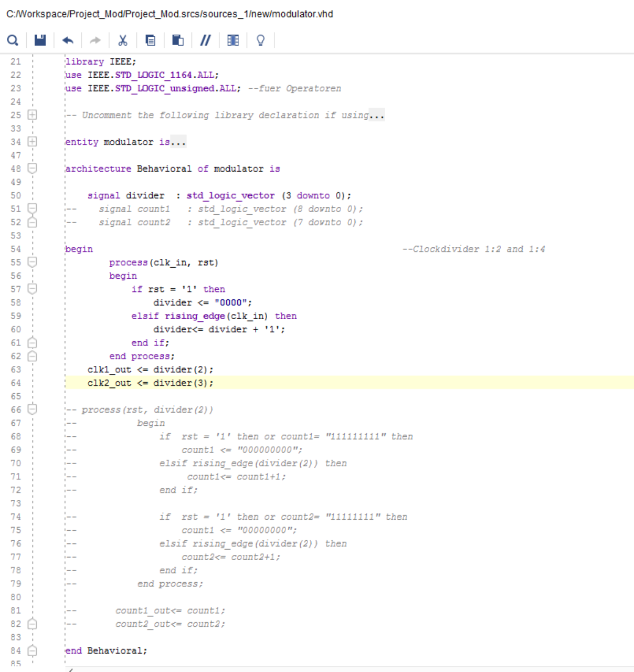
Task: Click commented 'process(rst, divider(2))' line
Action: pos(140,409)
